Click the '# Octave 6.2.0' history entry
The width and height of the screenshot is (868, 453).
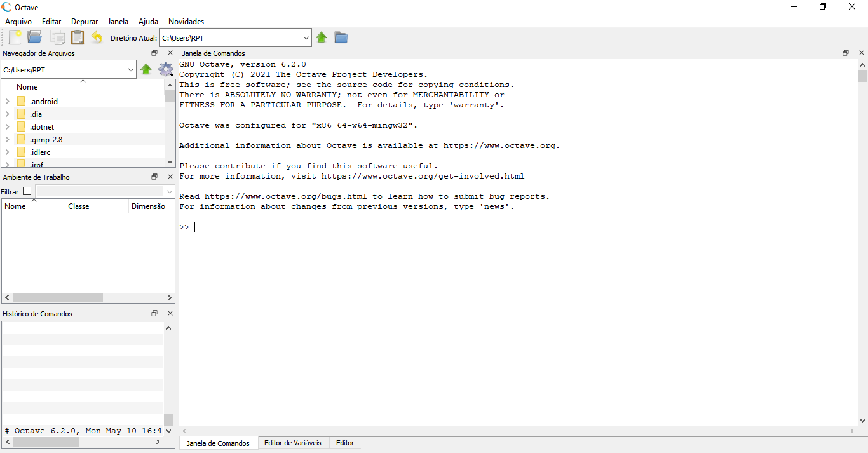coord(83,431)
